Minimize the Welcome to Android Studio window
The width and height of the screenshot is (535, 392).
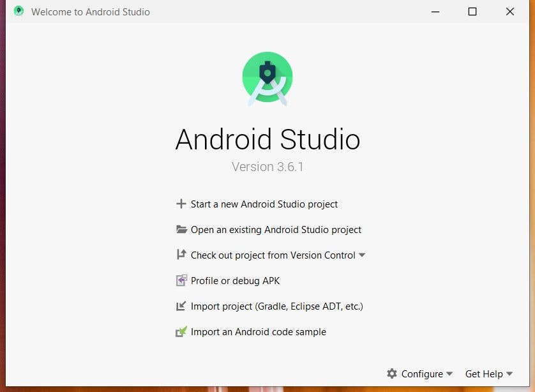[x=435, y=11]
